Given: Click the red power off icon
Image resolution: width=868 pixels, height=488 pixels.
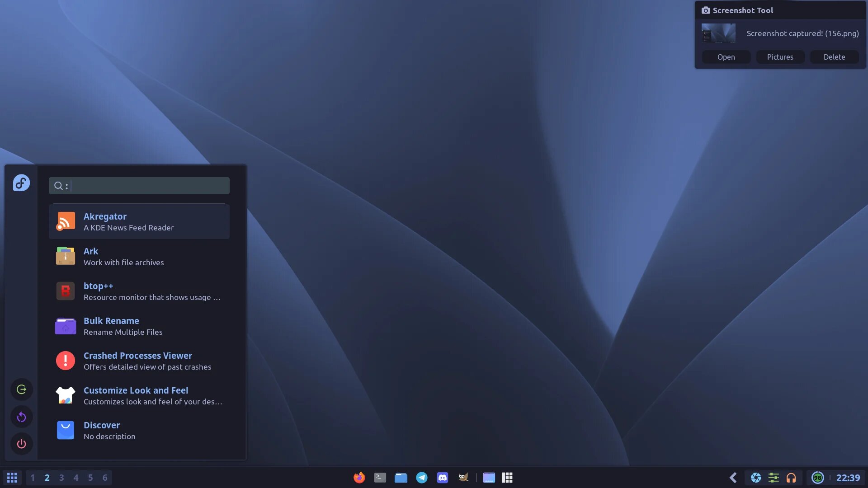Looking at the screenshot, I should [21, 444].
